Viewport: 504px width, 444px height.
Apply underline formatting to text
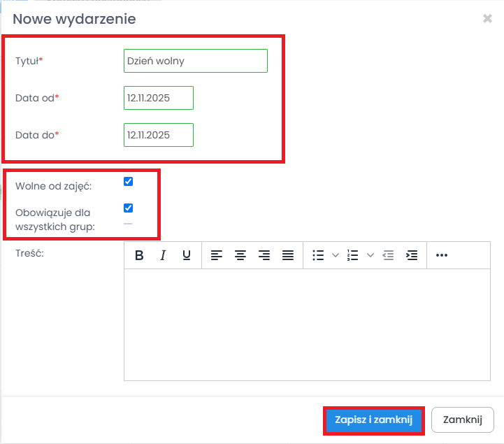click(x=187, y=256)
